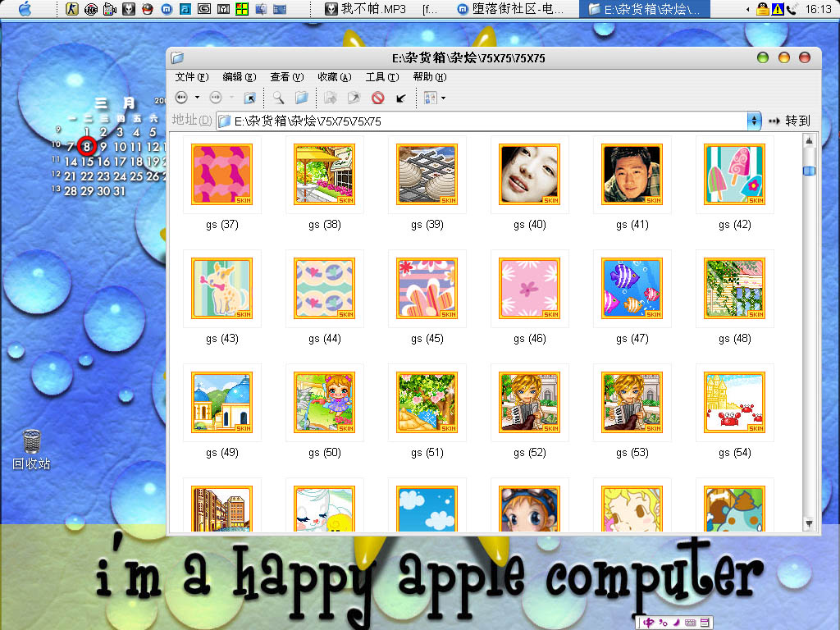Click the Search magnifier toolbar icon
The width and height of the screenshot is (840, 630).
[279, 98]
